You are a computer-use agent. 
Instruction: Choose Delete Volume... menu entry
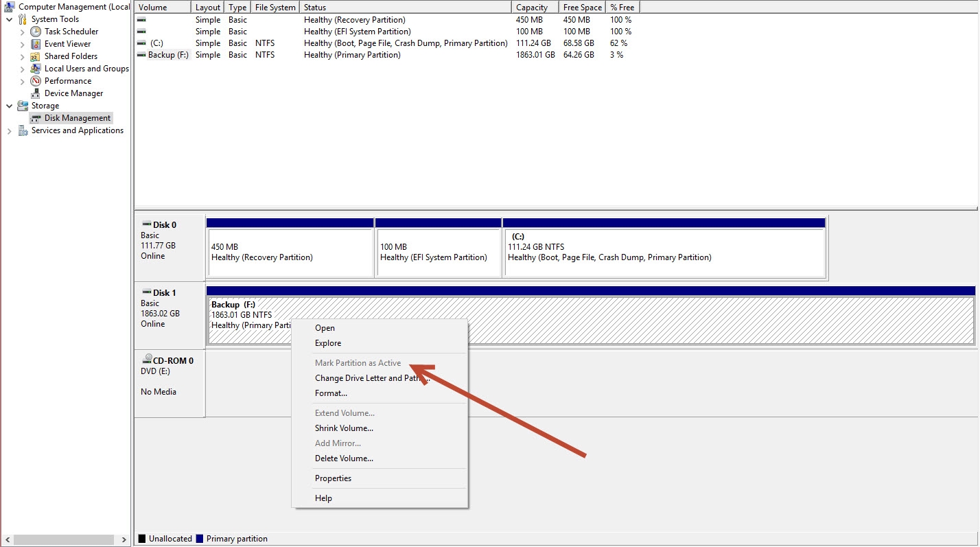coord(344,458)
